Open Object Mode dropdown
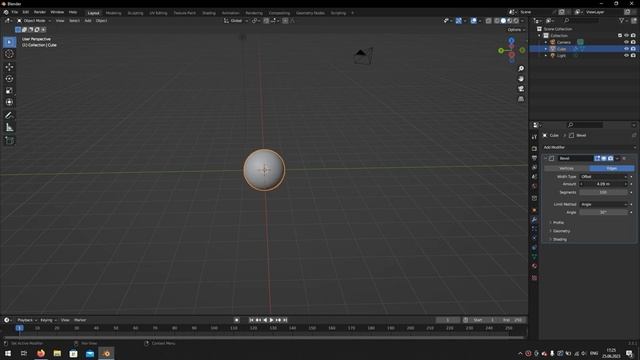 [34, 20]
